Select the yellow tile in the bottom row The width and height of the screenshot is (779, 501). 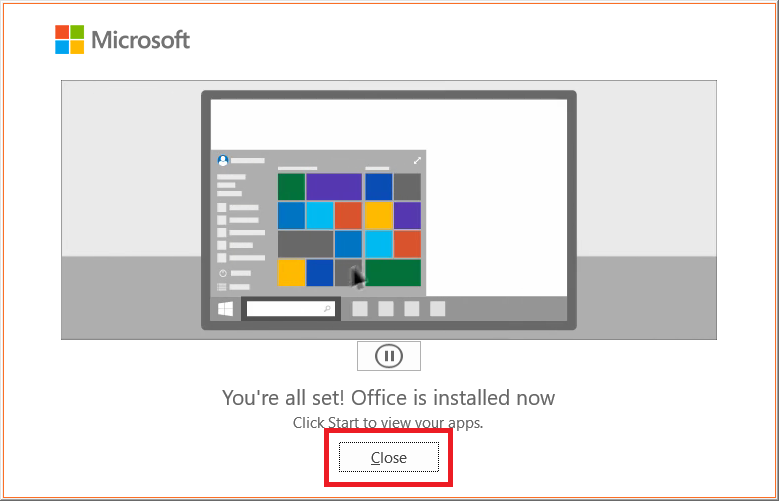[x=291, y=273]
